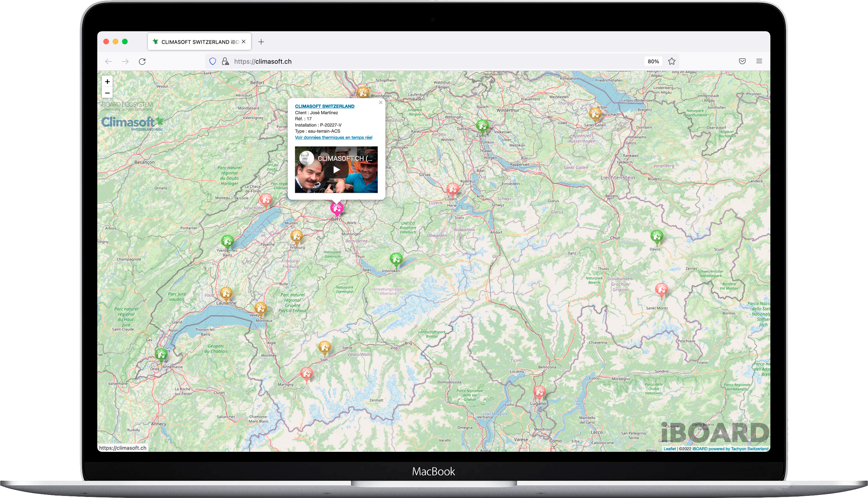This screenshot has height=498, width=868.
Task: Select the orange house marker at Fribourg
Action: pyautogui.click(x=296, y=237)
